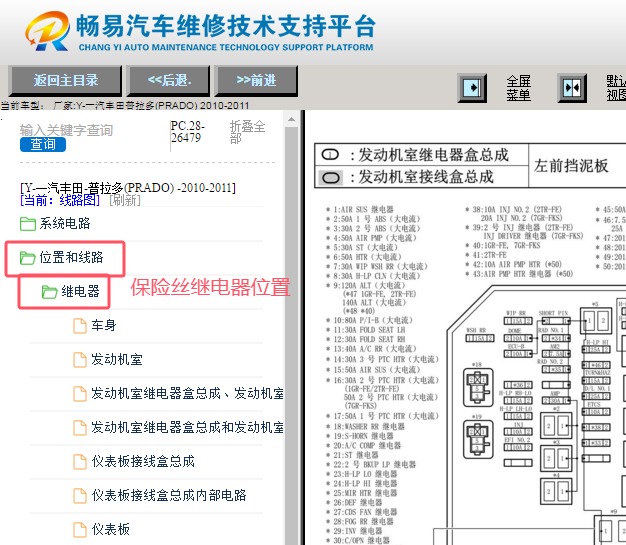The image size is (626, 545).
Task: Click the 仪表板接线盒总成 page icon
Action: click(x=79, y=462)
